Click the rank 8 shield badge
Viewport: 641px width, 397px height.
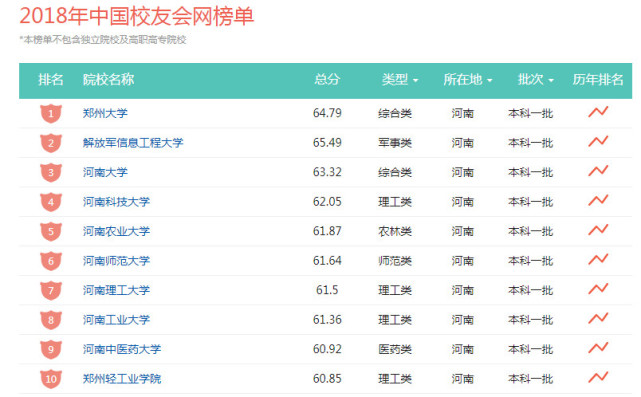pyautogui.click(x=51, y=320)
